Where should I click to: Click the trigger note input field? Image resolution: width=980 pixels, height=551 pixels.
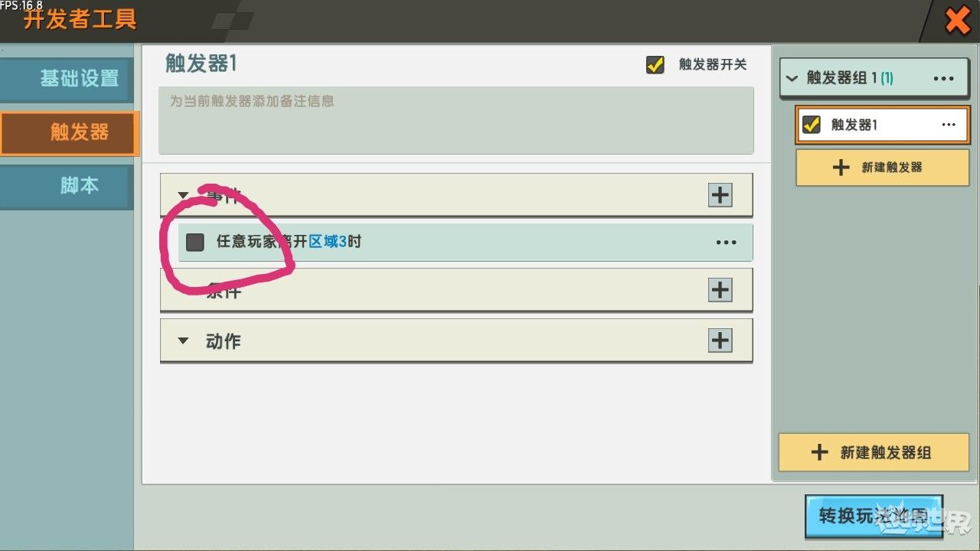[x=456, y=120]
